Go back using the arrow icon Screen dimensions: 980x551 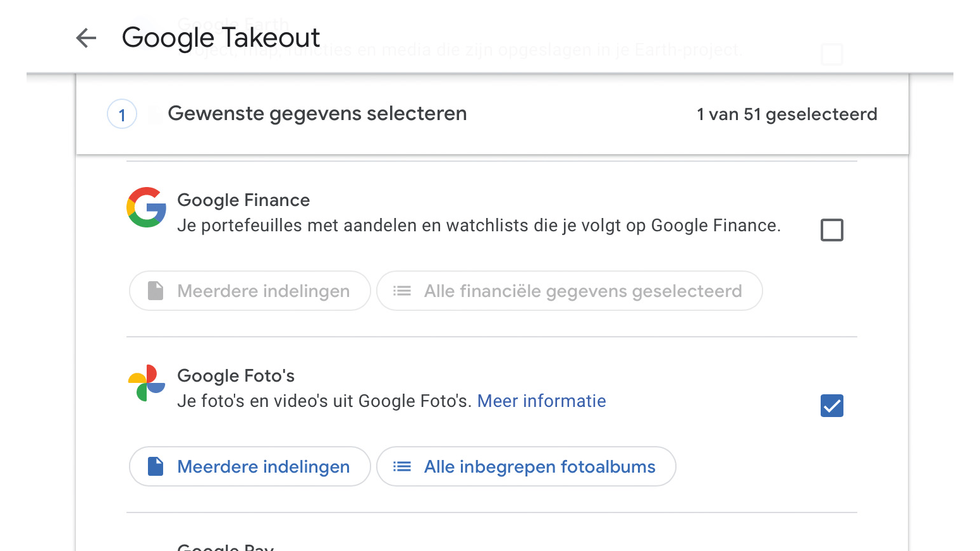(x=86, y=38)
